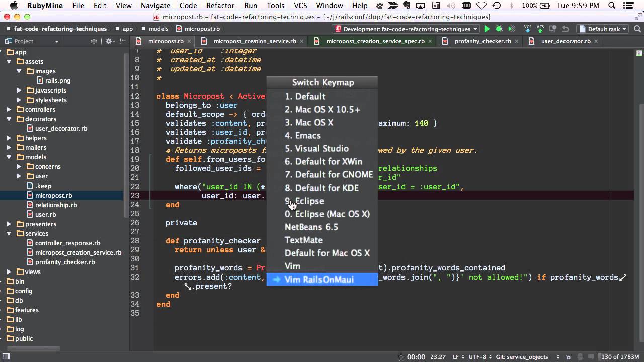Update project using VCS blue arrow icon
The width and height of the screenshot is (644, 362).
[527, 29]
